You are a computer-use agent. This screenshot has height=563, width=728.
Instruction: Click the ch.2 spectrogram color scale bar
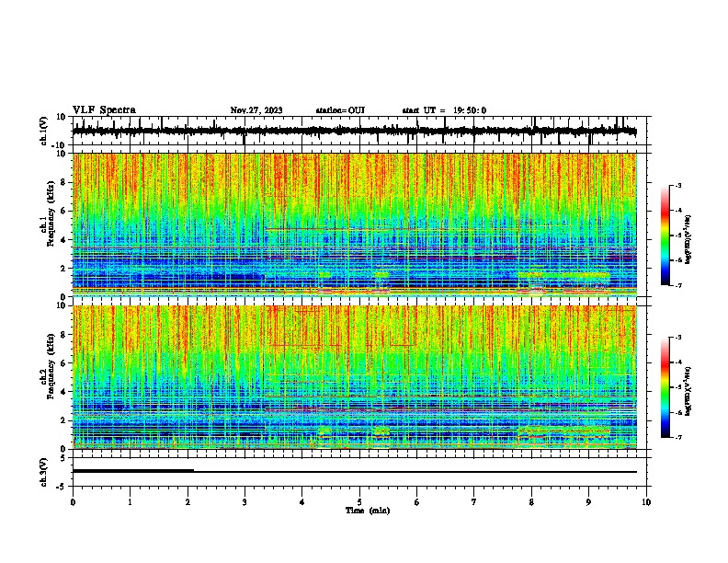665,387
